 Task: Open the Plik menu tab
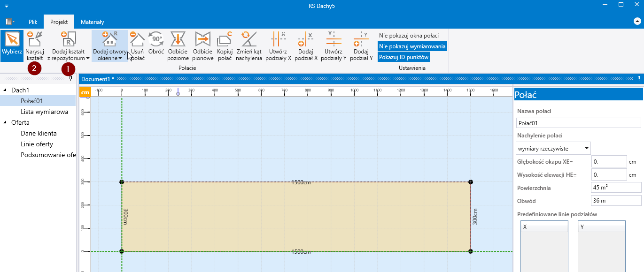[33, 22]
